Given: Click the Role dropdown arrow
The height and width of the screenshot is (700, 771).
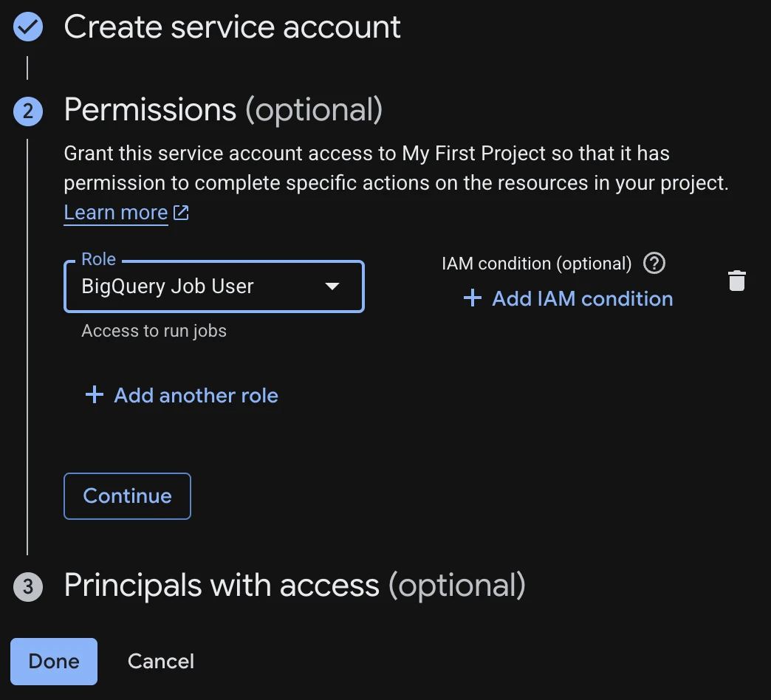Looking at the screenshot, I should (332, 286).
